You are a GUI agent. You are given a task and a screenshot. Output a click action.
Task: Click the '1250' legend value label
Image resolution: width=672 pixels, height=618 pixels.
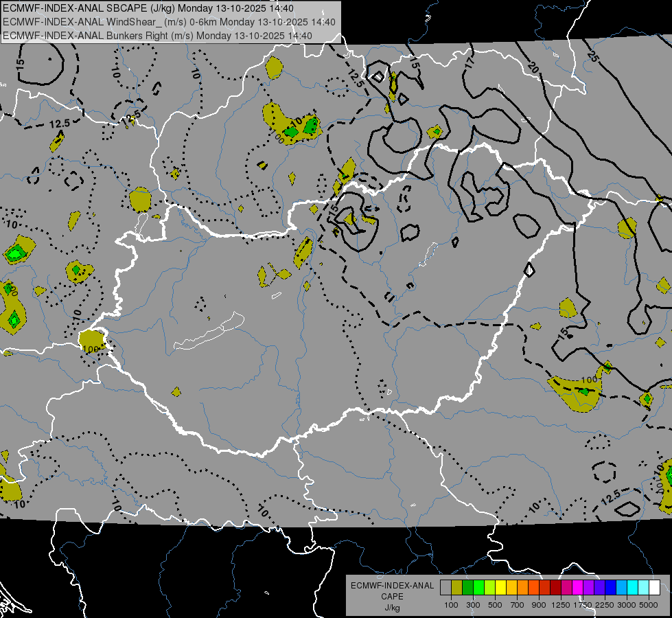tap(561, 605)
